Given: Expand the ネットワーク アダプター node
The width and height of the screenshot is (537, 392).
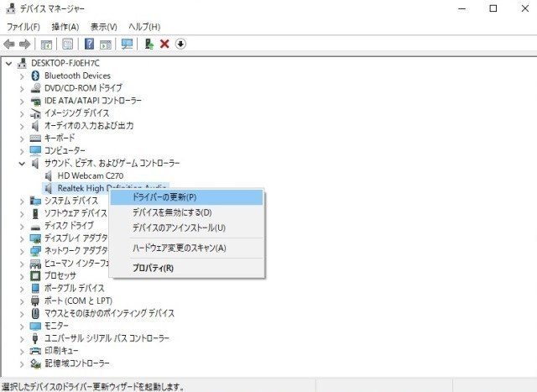Looking at the screenshot, I should (23, 251).
